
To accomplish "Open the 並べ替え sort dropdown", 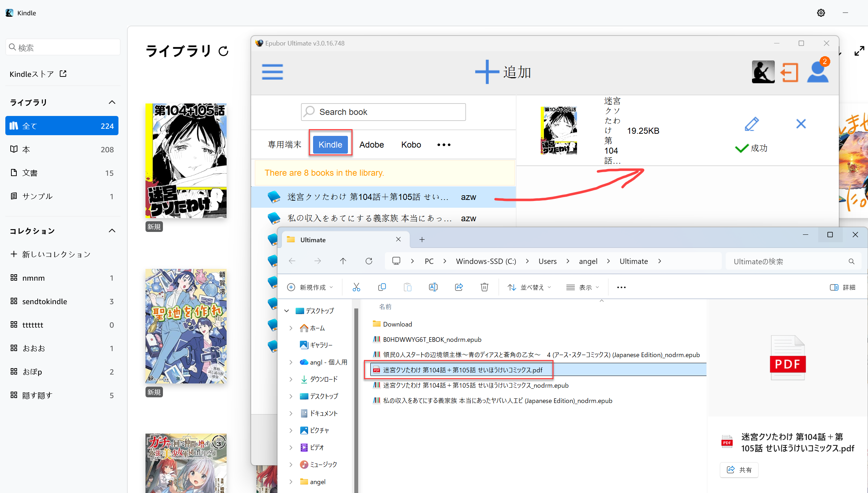I will pos(529,287).
